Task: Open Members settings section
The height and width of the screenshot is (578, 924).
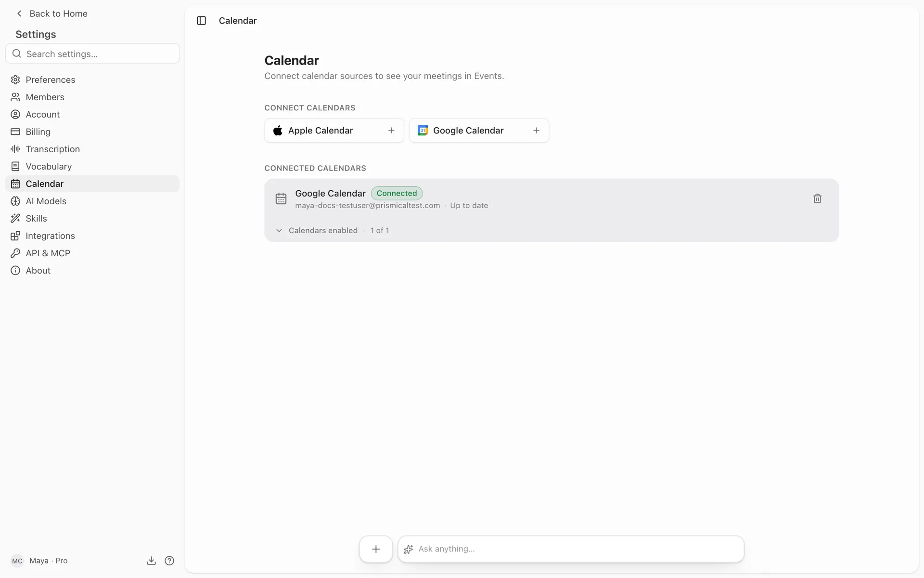Action: click(x=92, y=97)
